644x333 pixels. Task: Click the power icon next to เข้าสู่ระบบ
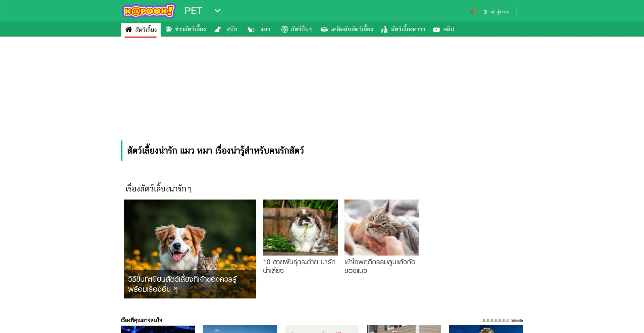485,11
